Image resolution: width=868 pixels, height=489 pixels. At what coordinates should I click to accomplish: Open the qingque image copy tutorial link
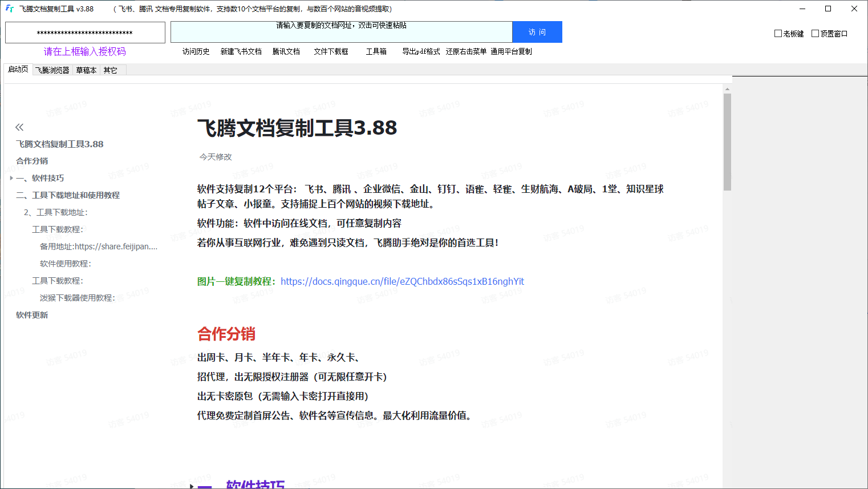pos(402,281)
